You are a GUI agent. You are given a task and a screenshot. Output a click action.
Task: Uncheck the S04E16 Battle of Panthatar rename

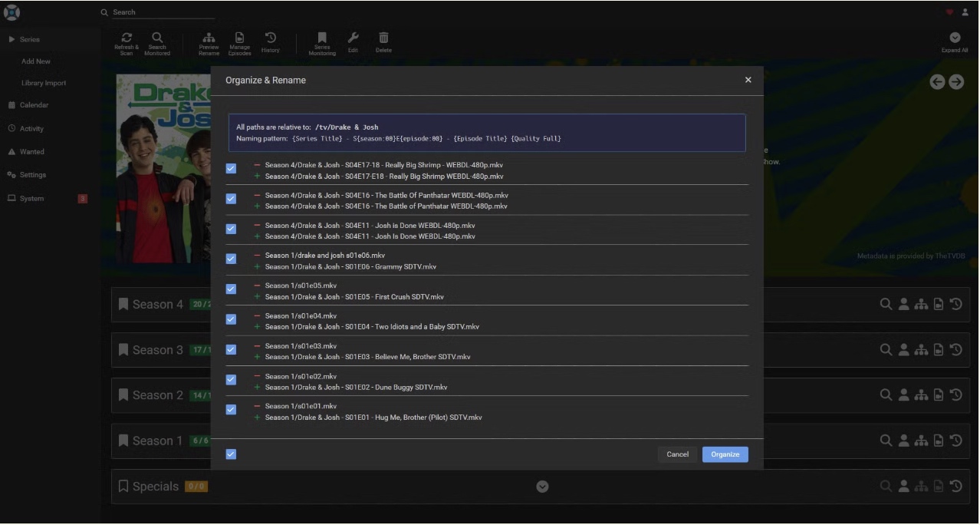(231, 199)
